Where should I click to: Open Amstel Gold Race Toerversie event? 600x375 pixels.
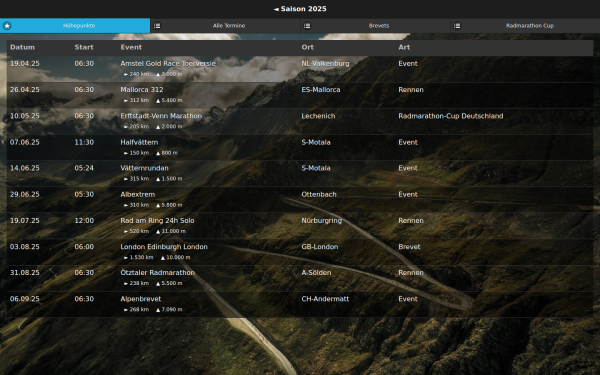pos(168,64)
